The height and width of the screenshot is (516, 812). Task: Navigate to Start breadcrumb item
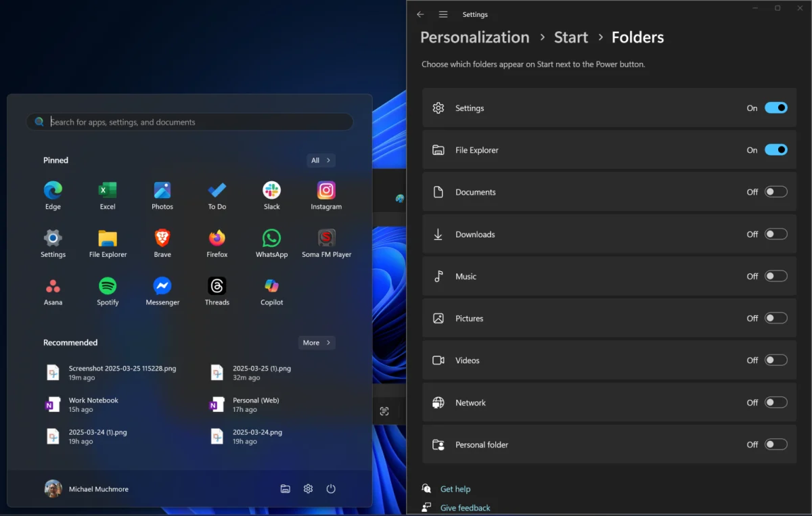(x=571, y=37)
